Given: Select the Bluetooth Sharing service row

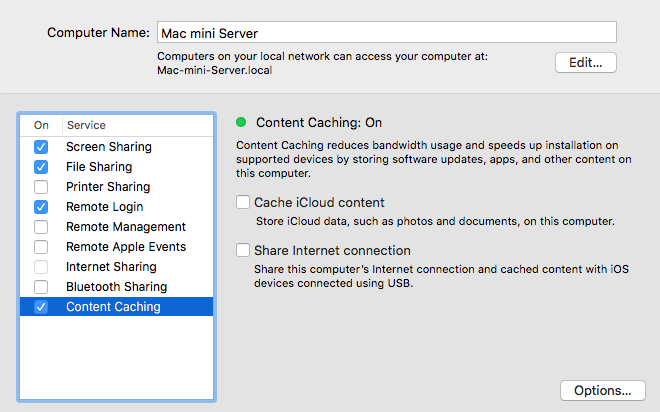Looking at the screenshot, I should point(117,287).
